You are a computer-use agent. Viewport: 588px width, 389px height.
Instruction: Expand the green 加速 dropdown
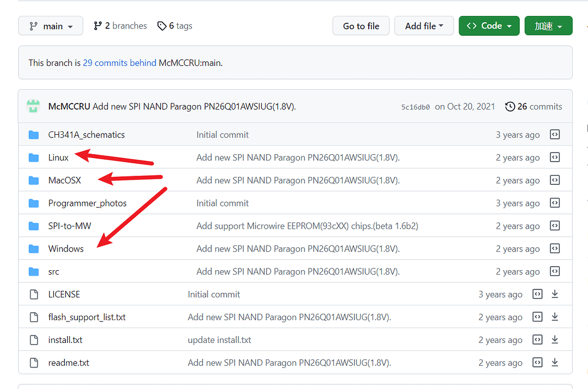pos(548,26)
